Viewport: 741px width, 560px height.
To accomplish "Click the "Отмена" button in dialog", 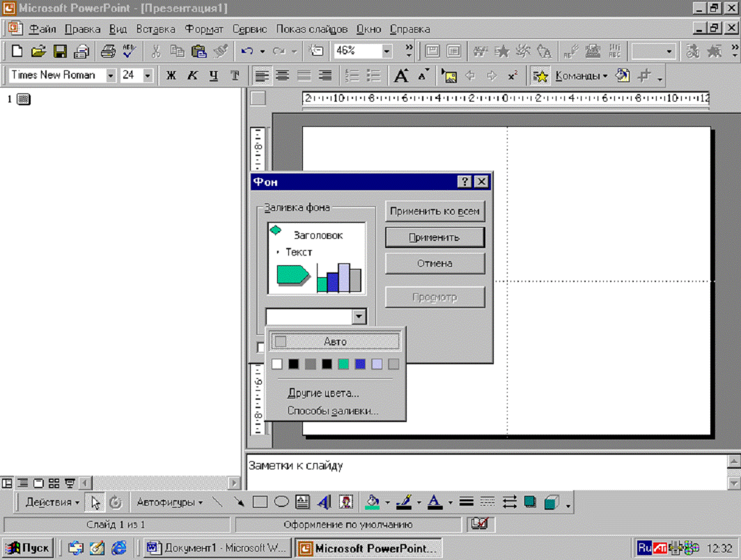I will [x=435, y=263].
